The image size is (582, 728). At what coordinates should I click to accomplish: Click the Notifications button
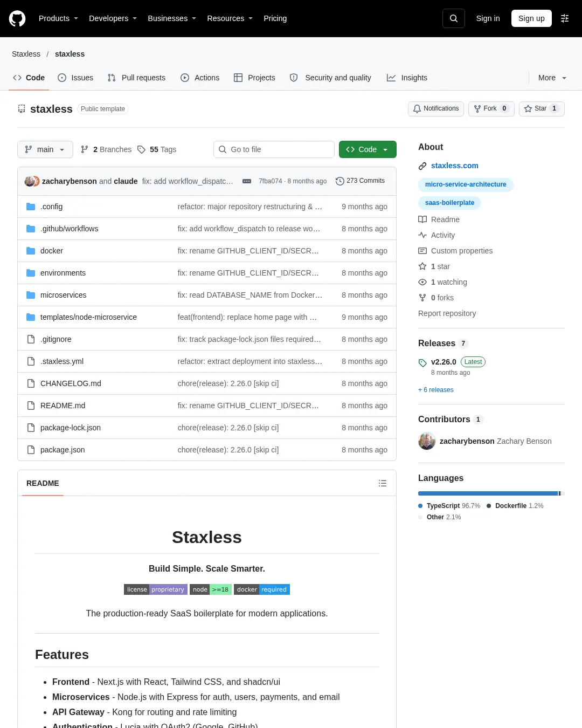point(436,108)
